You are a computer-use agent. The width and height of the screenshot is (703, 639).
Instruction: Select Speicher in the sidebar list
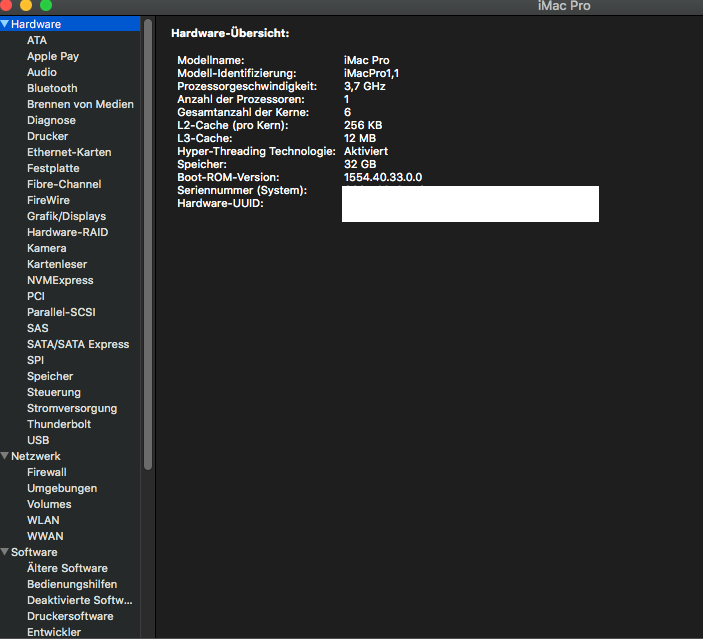point(50,376)
